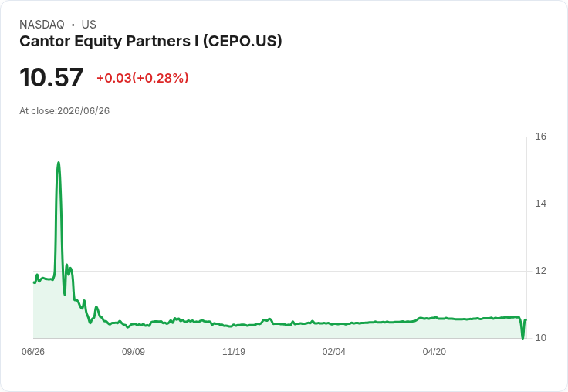Click the 06/26 x-axis date label
Viewport: 568px width, 392px height.
pyautogui.click(x=33, y=351)
